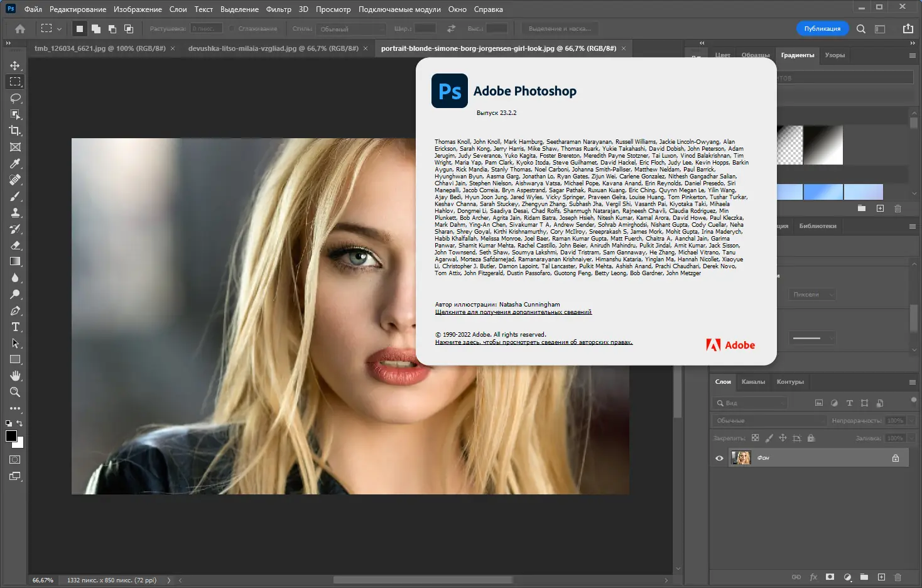Enable lock transparent pixels for the layer
922x588 pixels.
(x=756, y=438)
